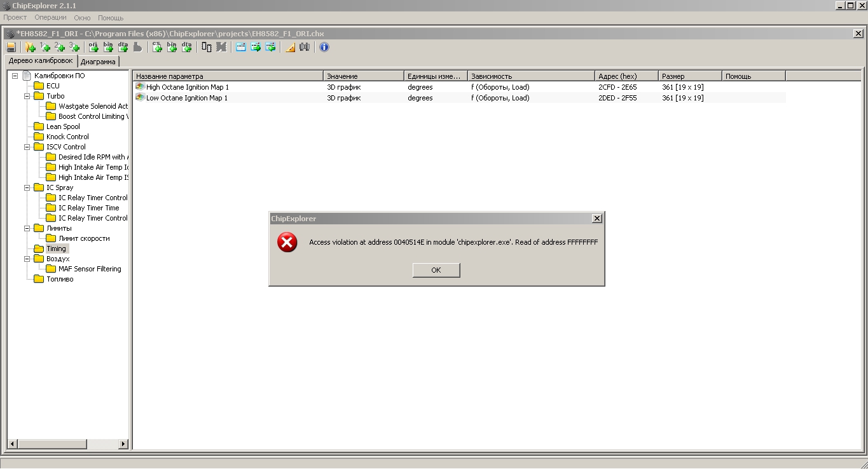Collapse the IC Spray tree node

coord(27,187)
